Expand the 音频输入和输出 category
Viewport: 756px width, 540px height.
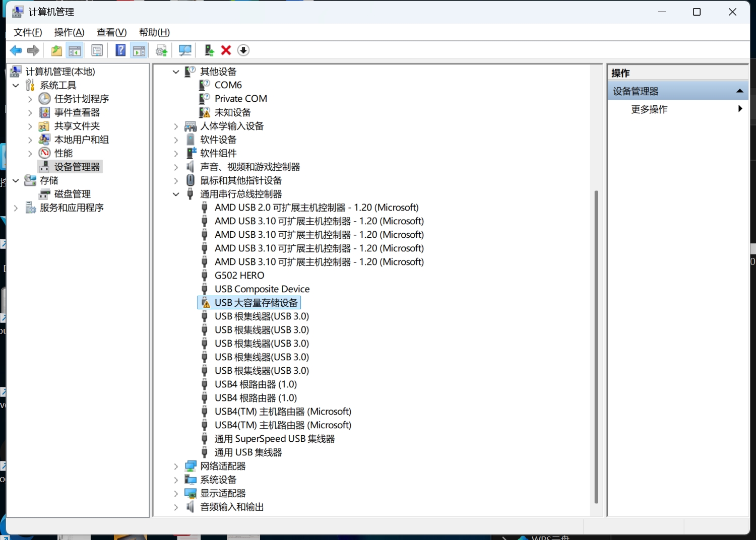pos(176,507)
